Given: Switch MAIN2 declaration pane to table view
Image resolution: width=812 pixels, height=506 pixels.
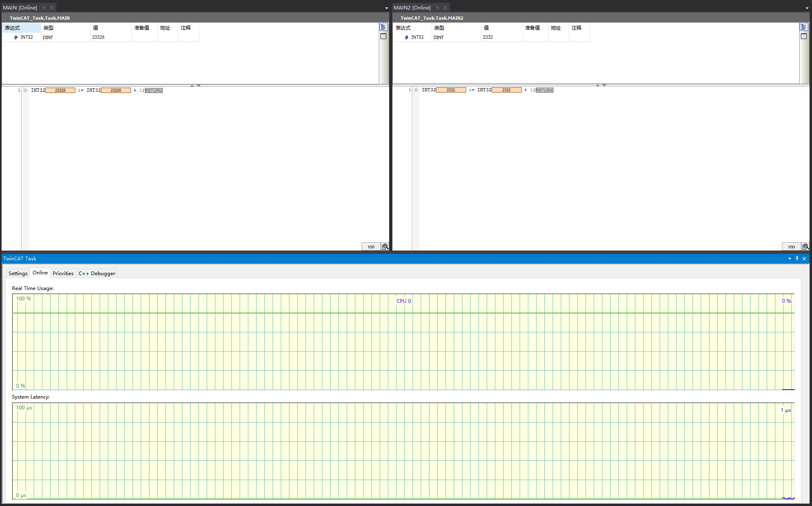Looking at the screenshot, I should click(803, 37).
